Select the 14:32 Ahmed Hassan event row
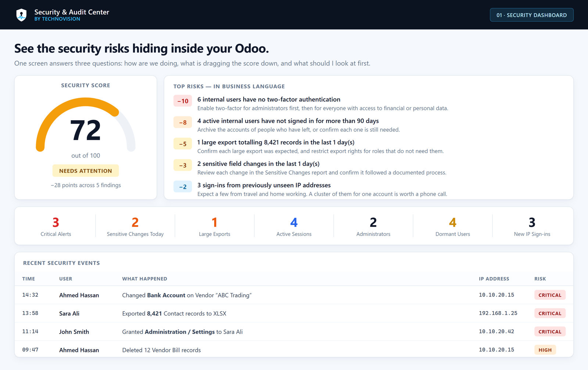 (294, 295)
